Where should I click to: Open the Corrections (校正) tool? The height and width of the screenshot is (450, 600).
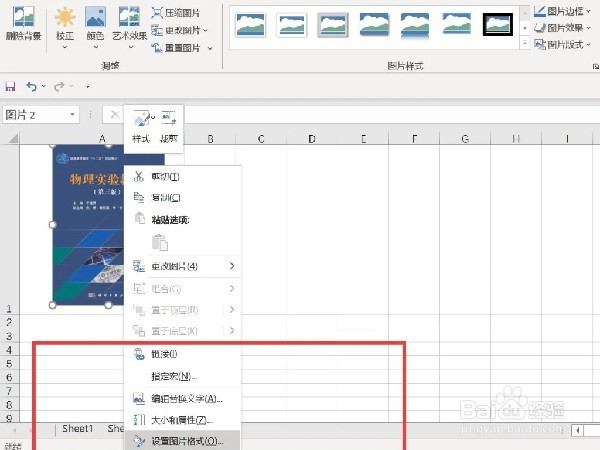[65, 27]
